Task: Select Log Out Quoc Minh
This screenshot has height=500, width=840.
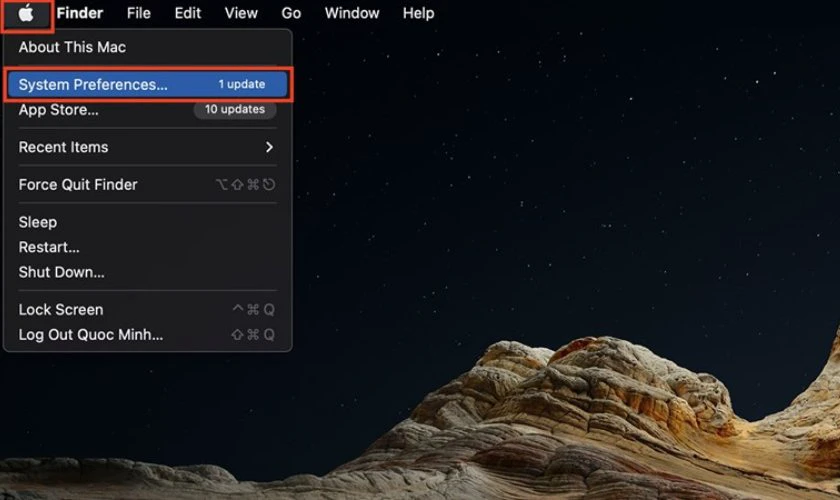Action: click(90, 335)
